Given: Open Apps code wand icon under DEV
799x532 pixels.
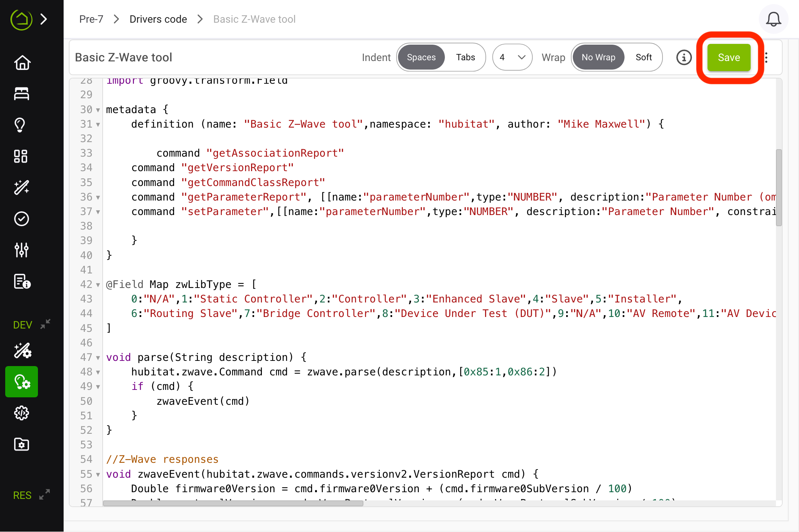Looking at the screenshot, I should tap(22, 350).
